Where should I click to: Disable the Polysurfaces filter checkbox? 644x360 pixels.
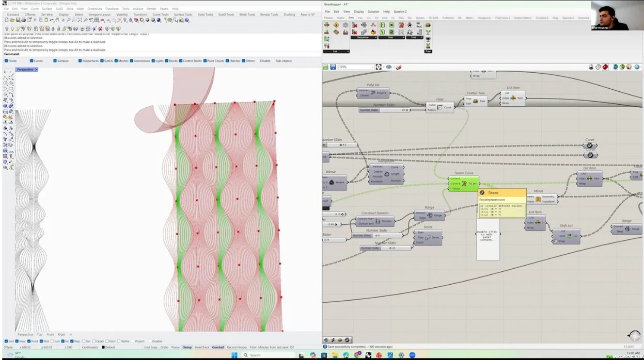pos(80,61)
